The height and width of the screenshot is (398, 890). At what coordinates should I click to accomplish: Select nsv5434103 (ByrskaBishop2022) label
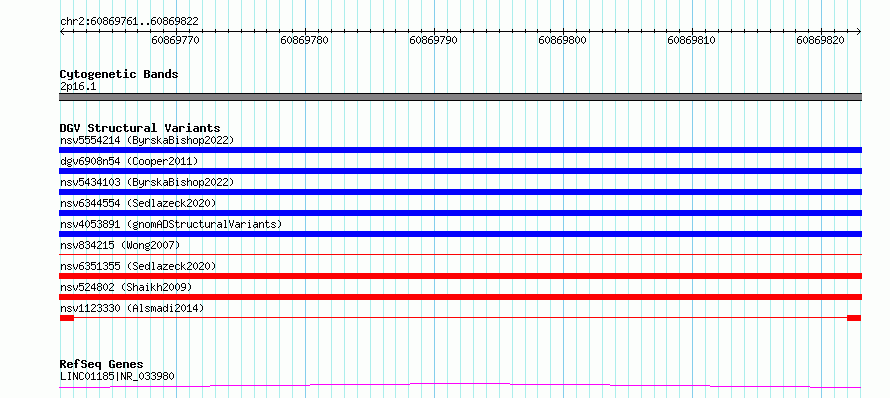click(x=147, y=182)
